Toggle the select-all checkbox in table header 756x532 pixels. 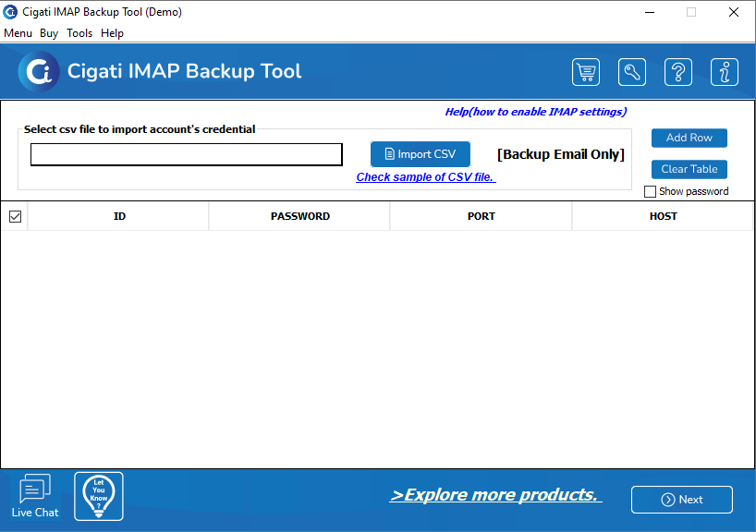[x=15, y=216]
